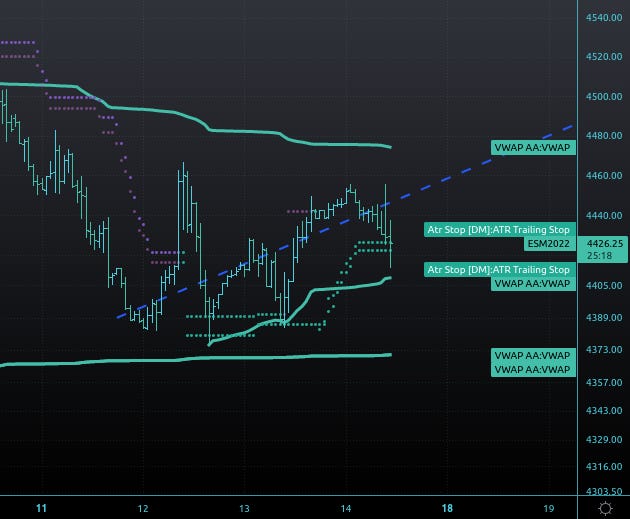Click the 4389.00 price scale value
The height and width of the screenshot is (519, 630).
click(x=604, y=317)
